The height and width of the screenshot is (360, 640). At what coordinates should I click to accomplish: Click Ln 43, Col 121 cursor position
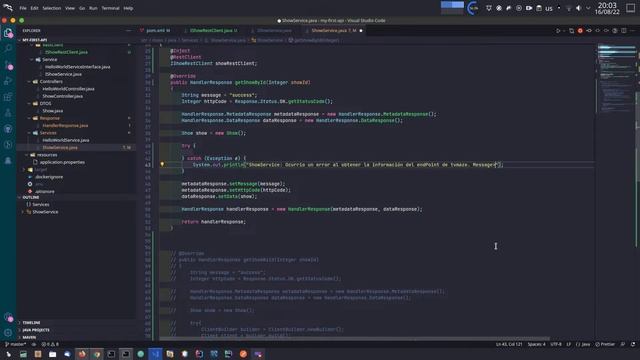coord(509,344)
